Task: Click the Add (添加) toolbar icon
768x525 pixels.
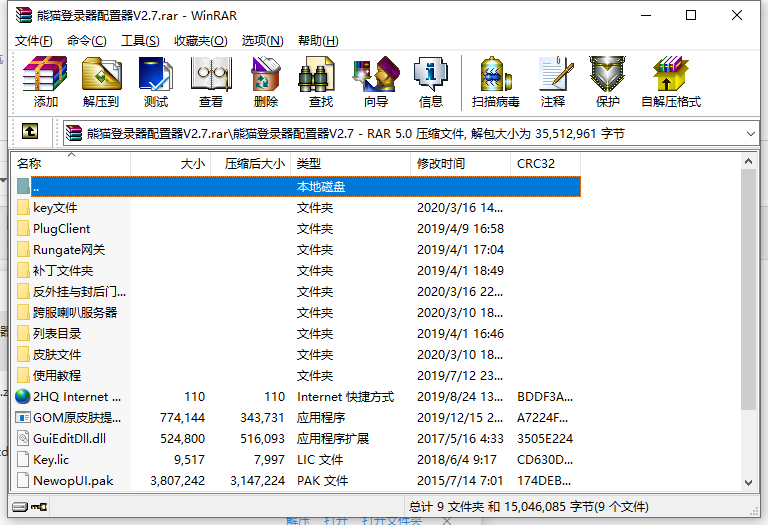Action: [45, 73]
